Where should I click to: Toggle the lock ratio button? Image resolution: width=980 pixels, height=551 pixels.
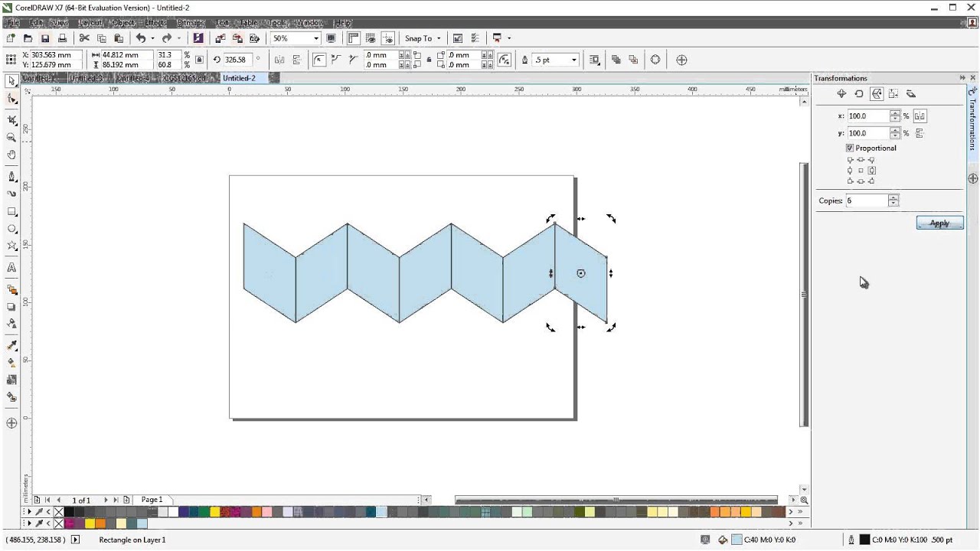(x=200, y=60)
